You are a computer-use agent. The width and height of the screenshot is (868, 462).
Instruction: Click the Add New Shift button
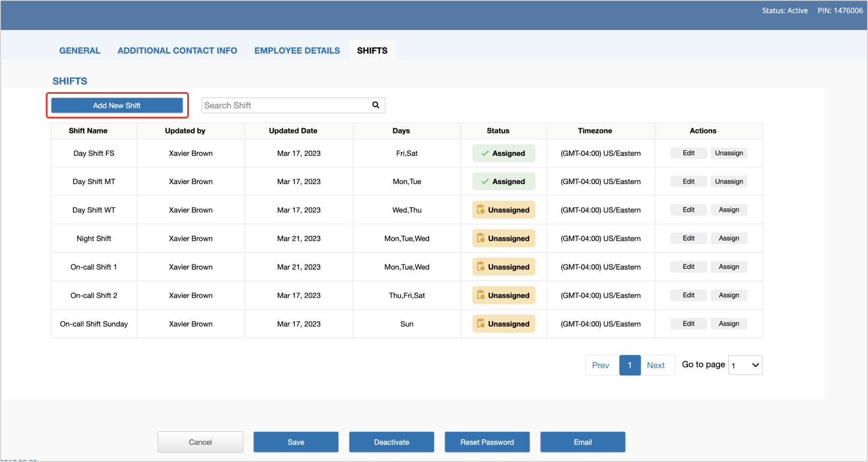pos(117,105)
